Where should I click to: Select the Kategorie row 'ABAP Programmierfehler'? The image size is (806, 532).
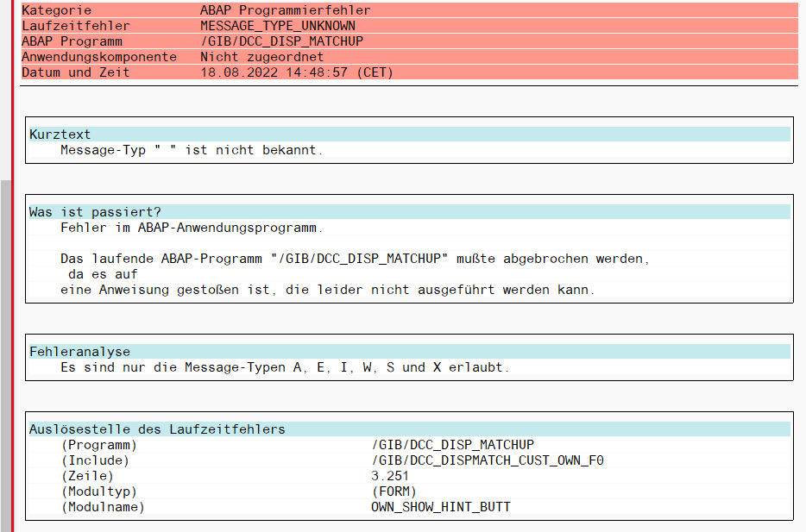[285, 10]
